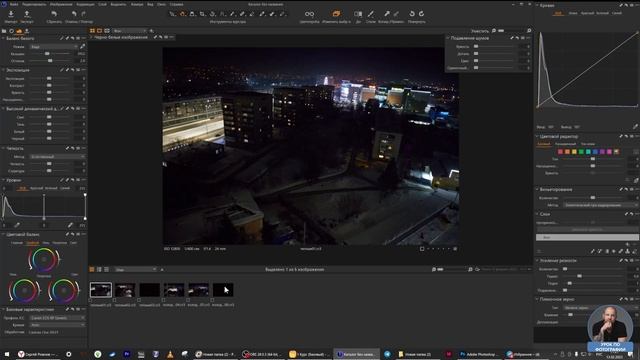The height and width of the screenshot is (360, 640).
Task: Open the Capture camera tool tab
Action: coord(11,31)
